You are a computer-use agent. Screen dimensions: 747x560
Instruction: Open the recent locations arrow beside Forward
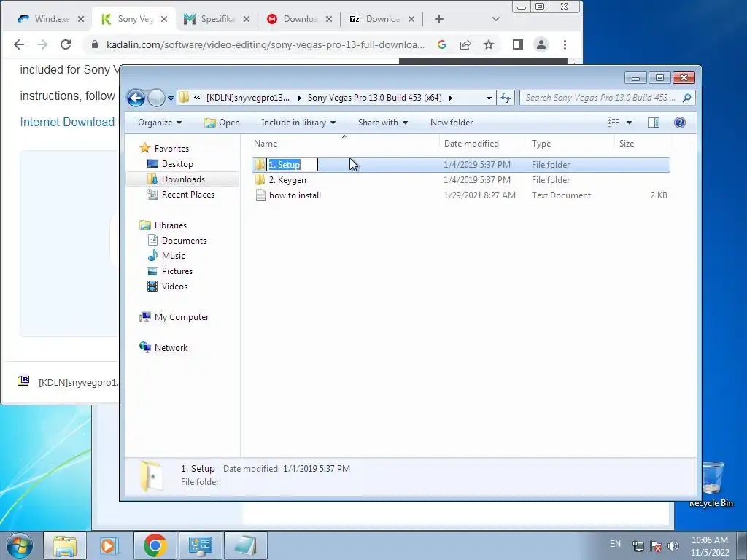point(171,98)
